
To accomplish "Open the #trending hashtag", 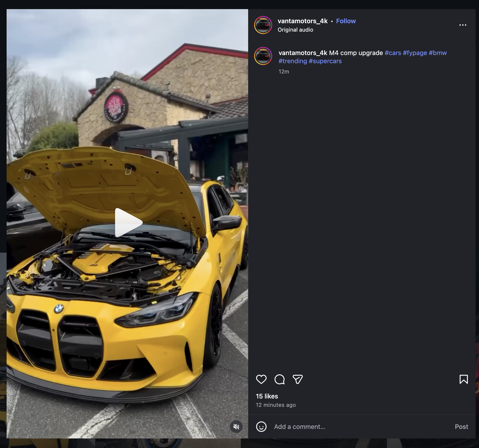I will click(292, 61).
